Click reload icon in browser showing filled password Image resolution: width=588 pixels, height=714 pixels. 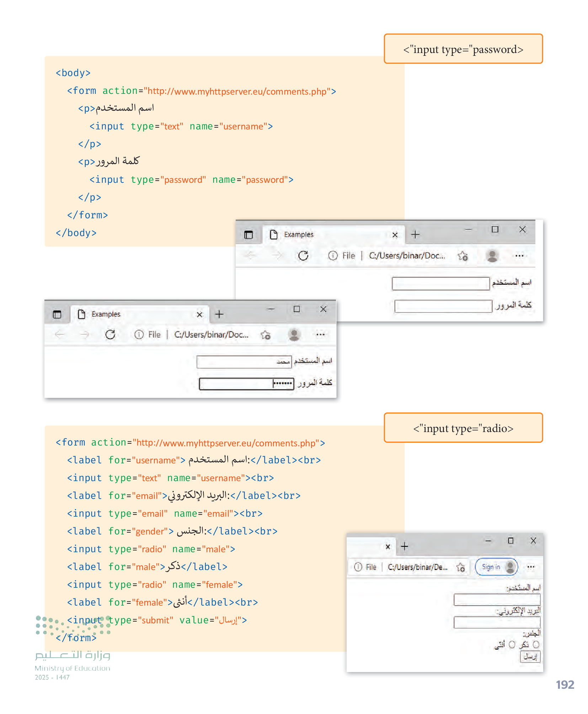[x=110, y=335]
